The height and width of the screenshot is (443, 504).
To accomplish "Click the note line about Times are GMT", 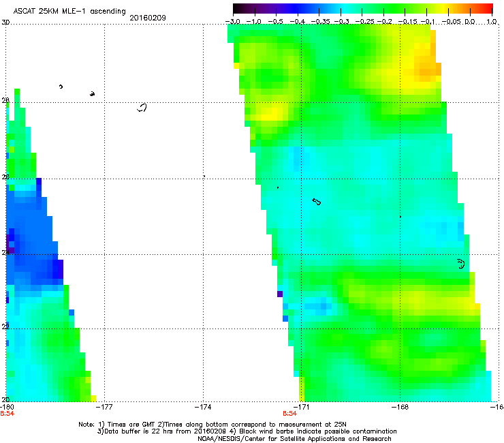I will point(212,425).
